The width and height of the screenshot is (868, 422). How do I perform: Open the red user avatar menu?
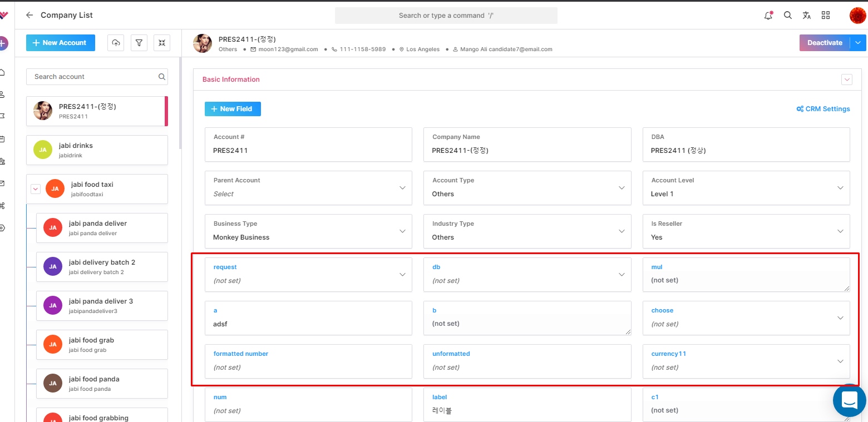[x=857, y=15]
